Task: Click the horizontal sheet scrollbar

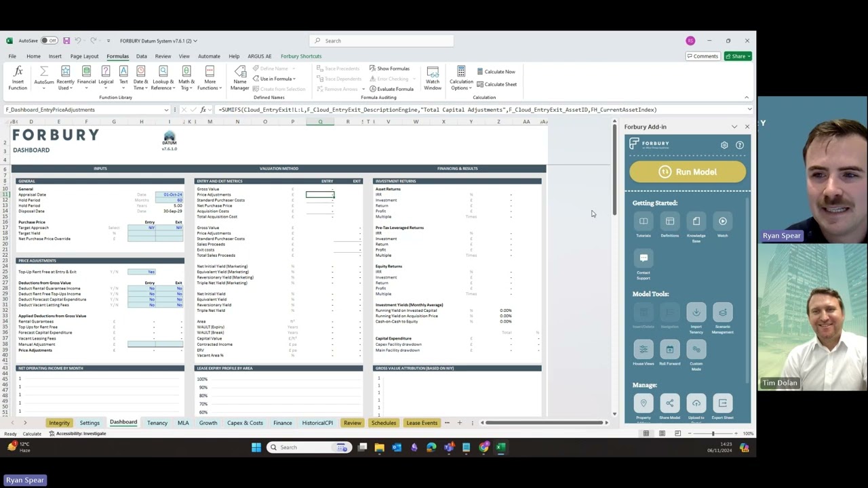Action: (x=545, y=423)
